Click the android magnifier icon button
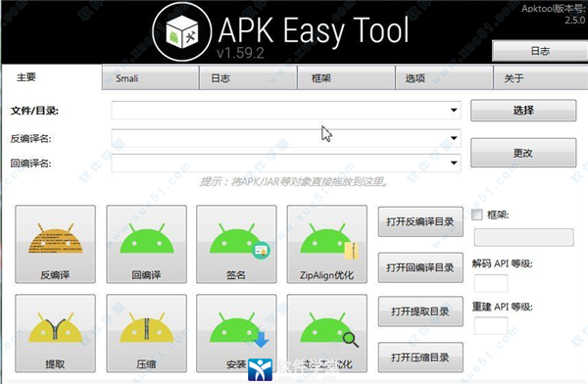Screen dimensions: 588x384 click(327, 333)
